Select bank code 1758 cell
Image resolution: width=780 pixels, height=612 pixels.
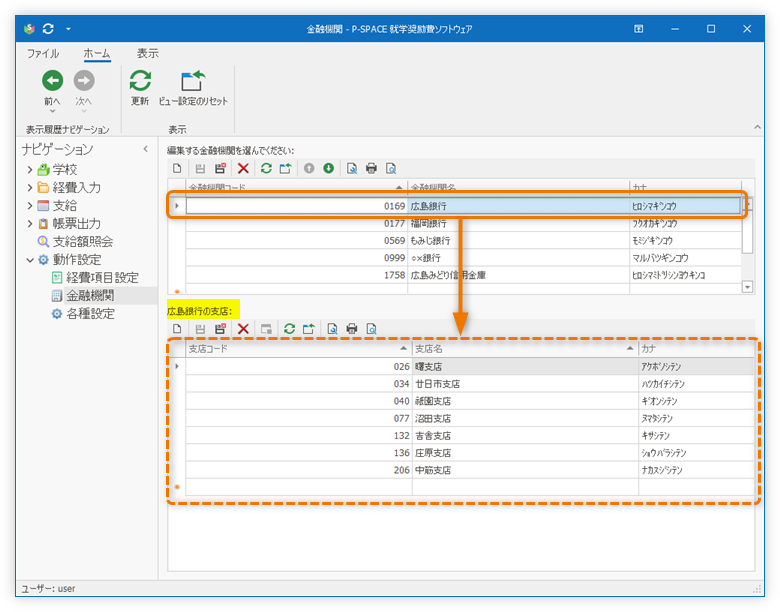pyautogui.click(x=296, y=275)
